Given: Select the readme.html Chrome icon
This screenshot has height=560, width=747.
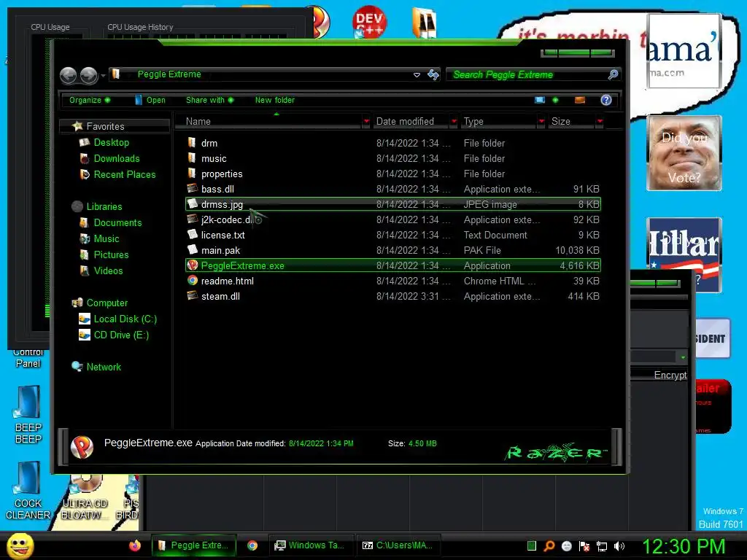Looking at the screenshot, I should (192, 281).
